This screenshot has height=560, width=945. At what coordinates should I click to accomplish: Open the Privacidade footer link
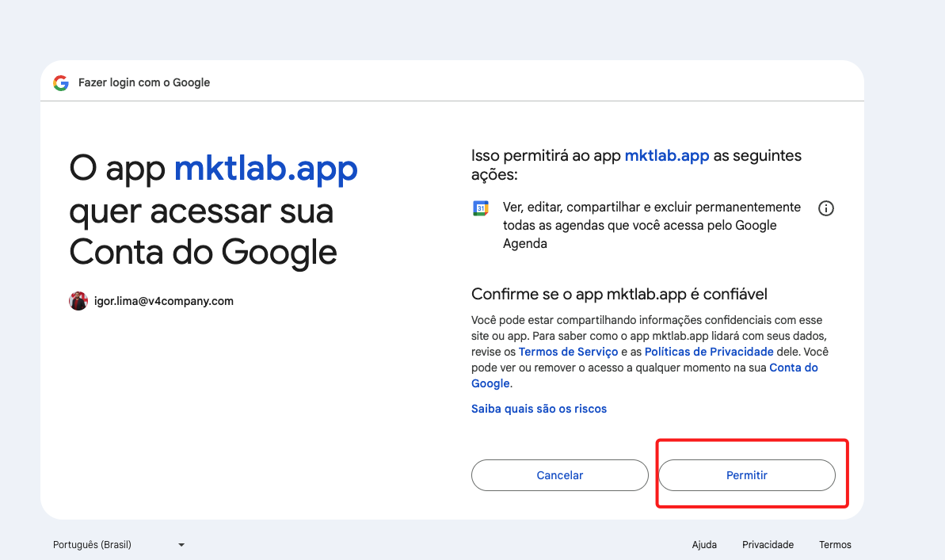pyautogui.click(x=768, y=545)
